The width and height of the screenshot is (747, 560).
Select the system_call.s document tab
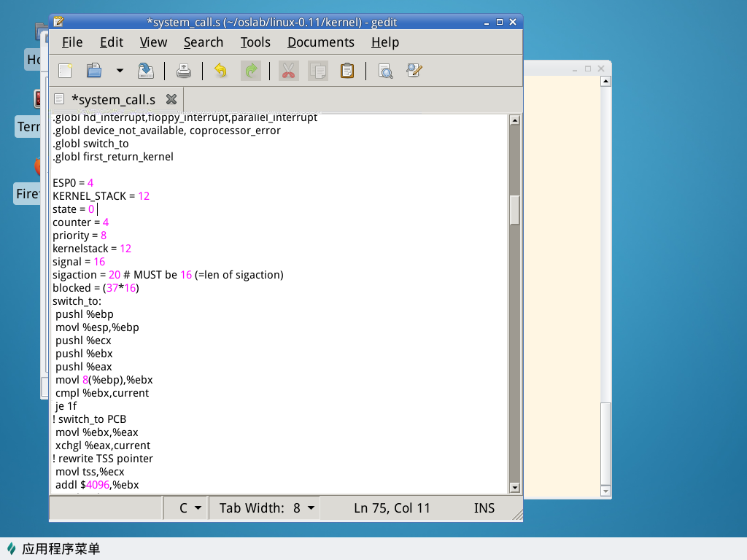(x=113, y=99)
